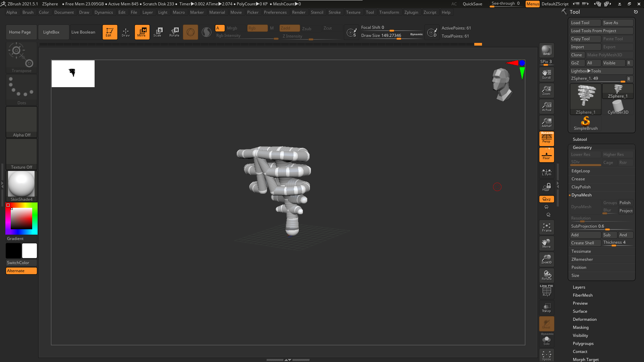The width and height of the screenshot is (644, 362).
Task: Select the Cylinder3D tool thumbnail
Action: coord(618,107)
